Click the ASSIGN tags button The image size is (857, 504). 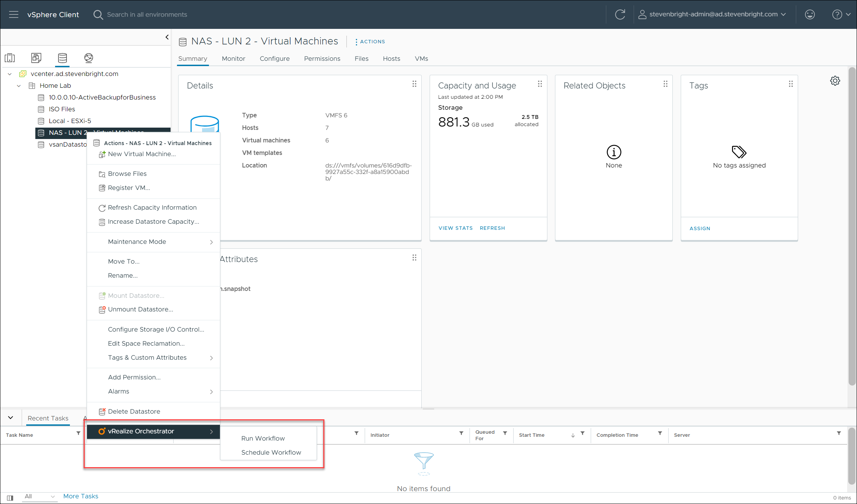coord(700,228)
